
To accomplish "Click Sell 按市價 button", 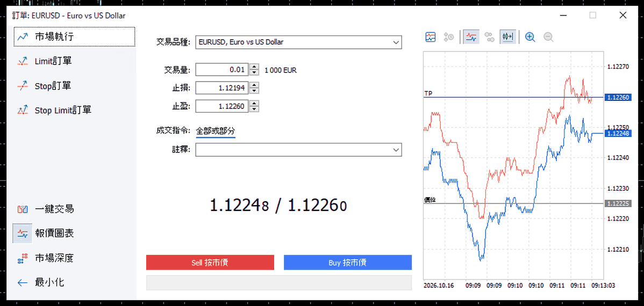I will 210,263.
